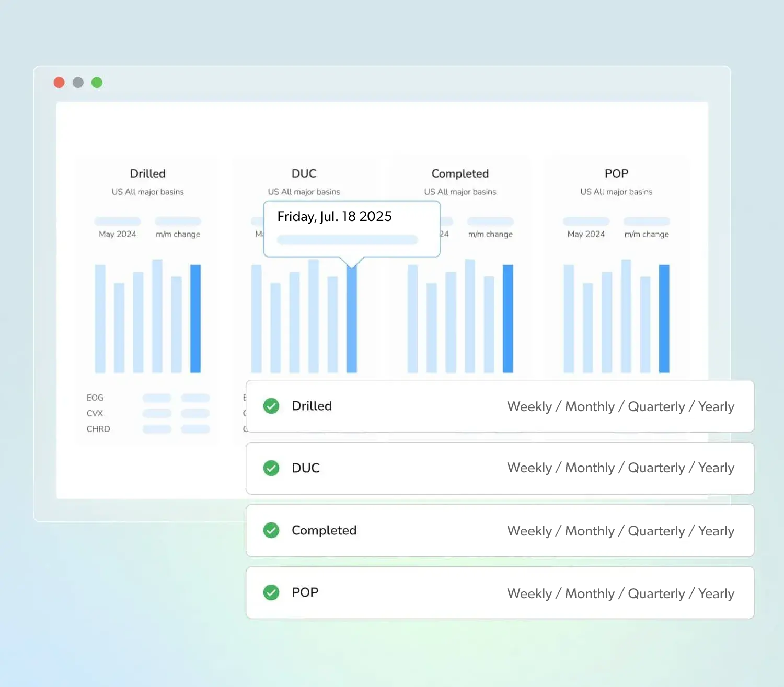The image size is (784, 687).
Task: Click the frequency text in the Drilled row
Action: 620,406
